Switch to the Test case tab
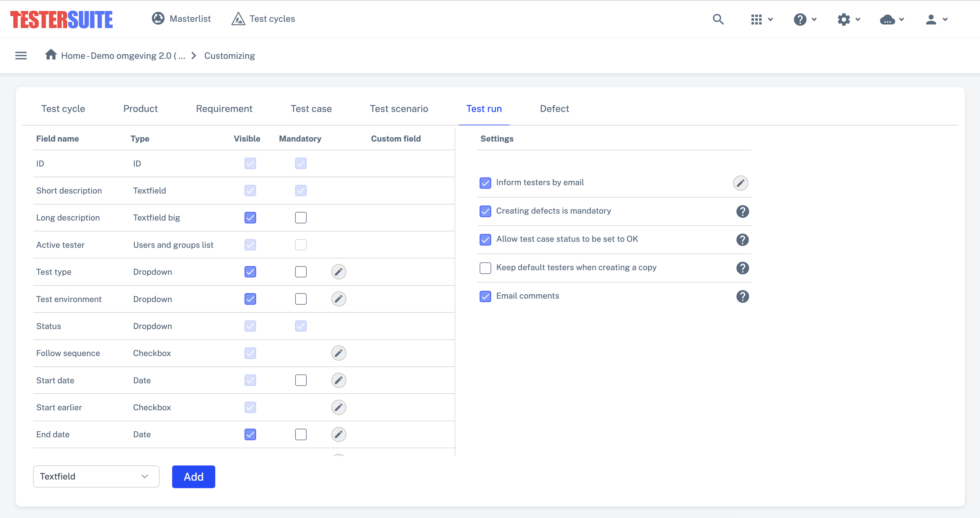This screenshot has width=980, height=518. [x=311, y=109]
